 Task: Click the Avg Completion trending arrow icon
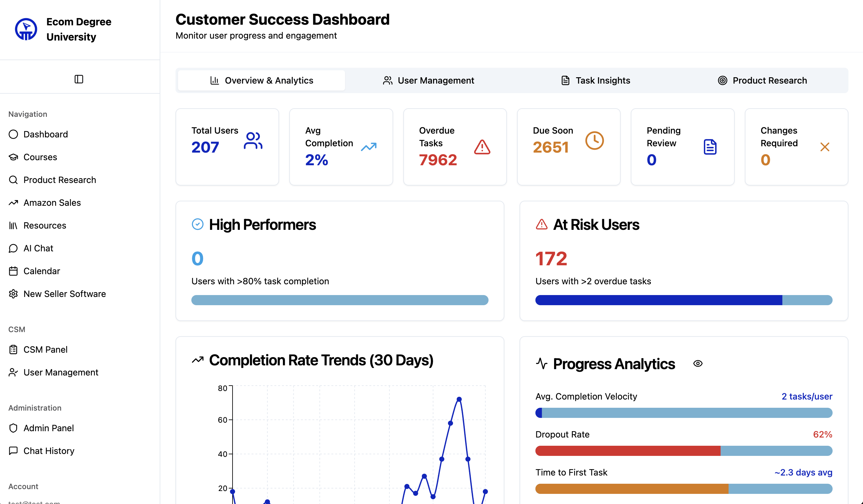pyautogui.click(x=369, y=147)
